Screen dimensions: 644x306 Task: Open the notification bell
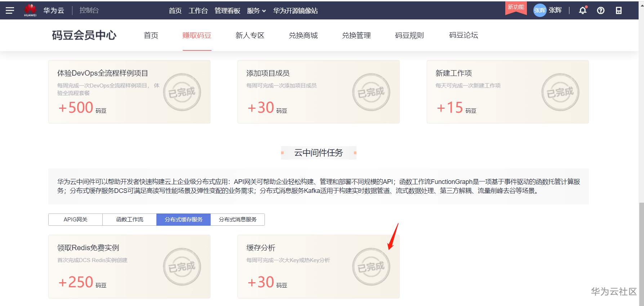pyautogui.click(x=583, y=10)
